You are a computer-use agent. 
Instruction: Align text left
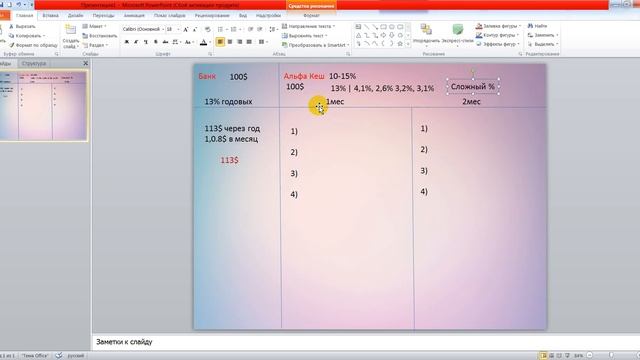point(220,42)
